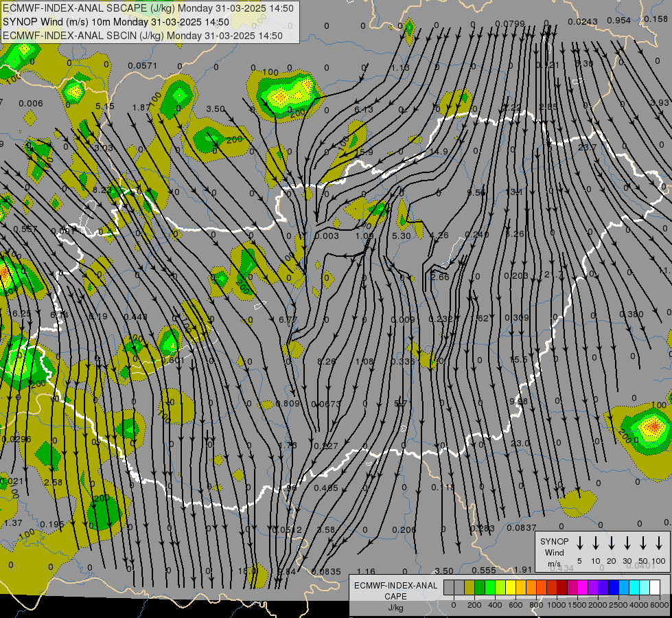Image resolution: width=672 pixels, height=618 pixels.
Task: Select map value 3.58
Action: point(326,530)
